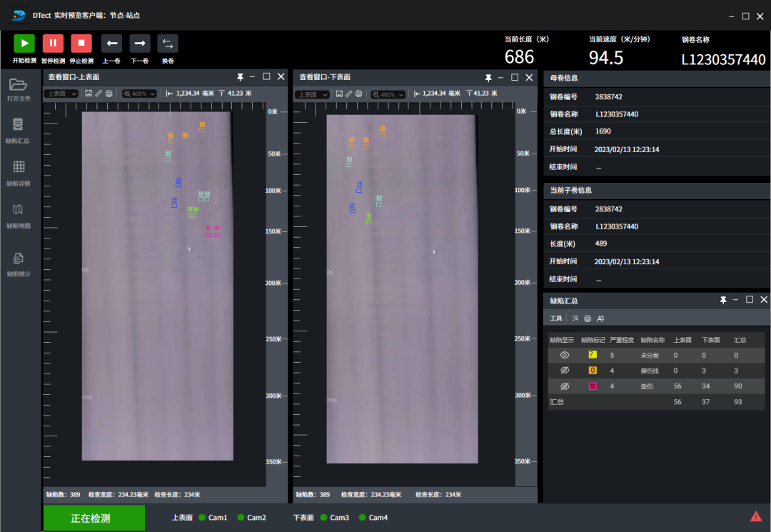771x532 pixels.
Task: Click the orange 0 defect mark swatch
Action: [593, 370]
